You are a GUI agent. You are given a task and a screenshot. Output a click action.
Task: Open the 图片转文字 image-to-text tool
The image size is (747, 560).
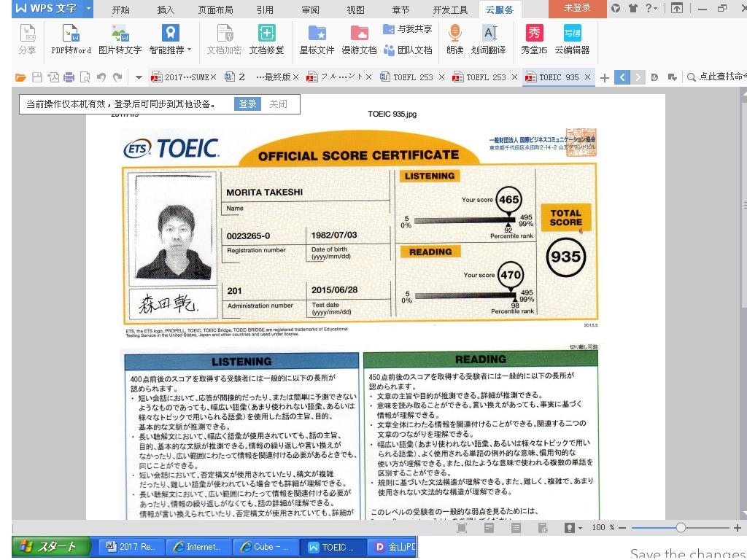pyautogui.click(x=120, y=39)
